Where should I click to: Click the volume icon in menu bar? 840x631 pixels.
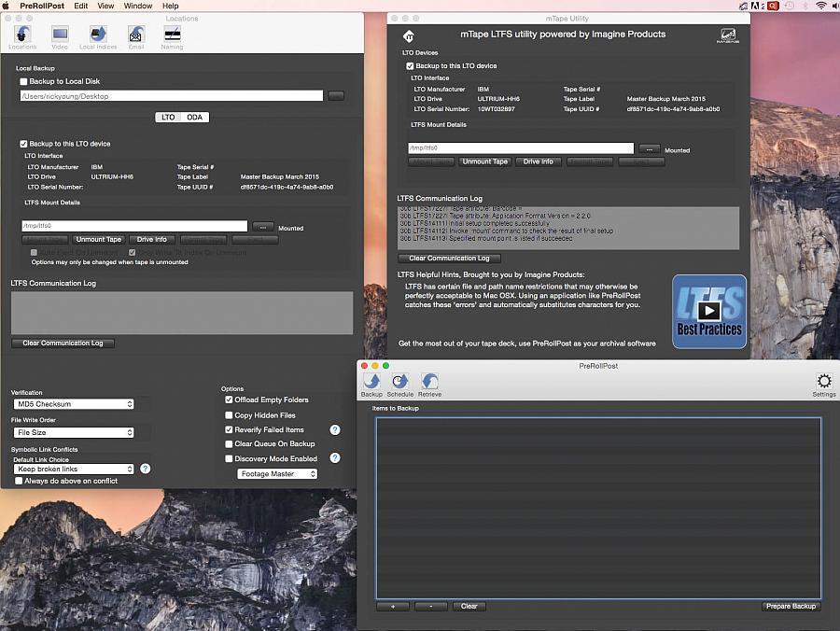836,6
